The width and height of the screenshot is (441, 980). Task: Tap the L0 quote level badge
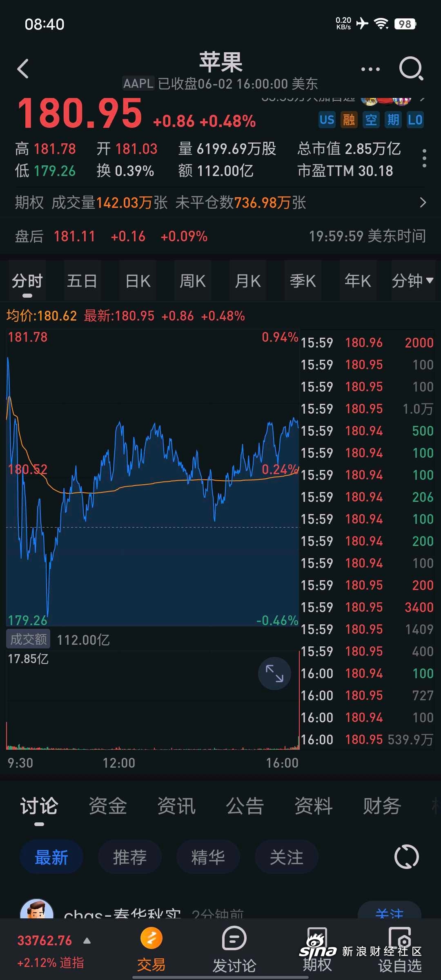pos(415,120)
